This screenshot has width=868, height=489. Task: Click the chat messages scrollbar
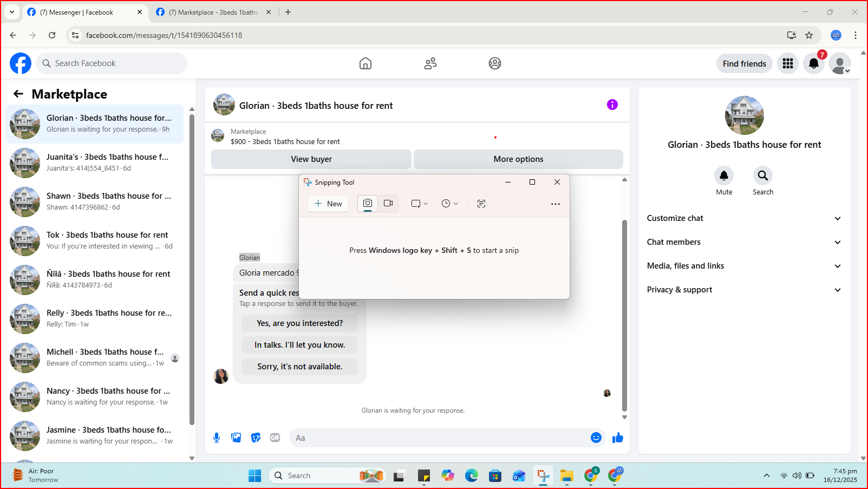point(624,316)
